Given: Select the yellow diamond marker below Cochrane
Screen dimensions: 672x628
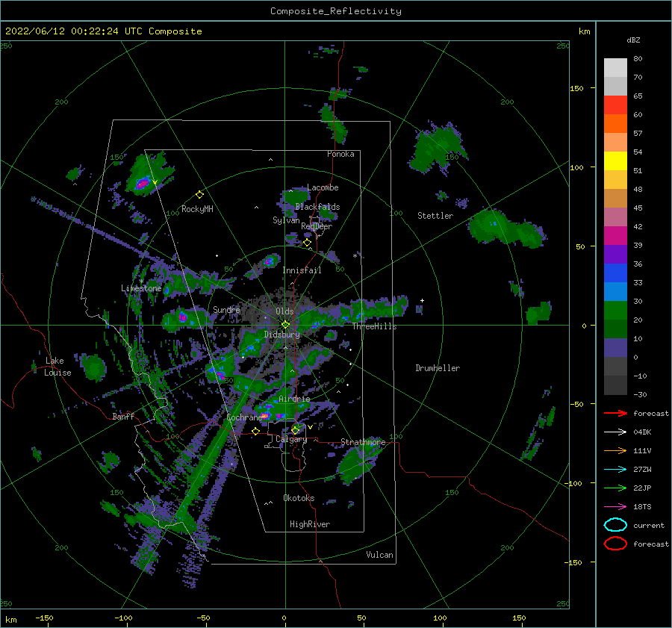Looking at the screenshot, I should coord(255,431).
